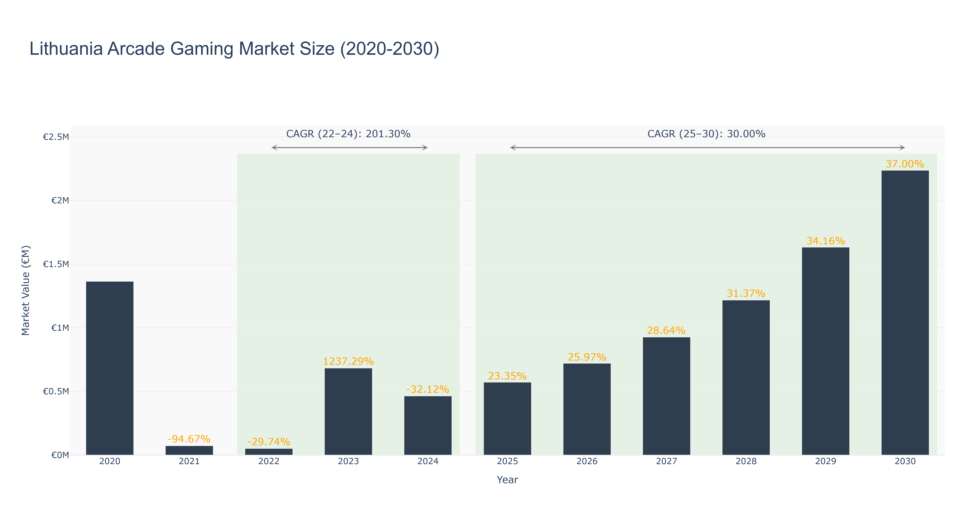
Task: Click the '37.00%' growth label
Action: (x=905, y=164)
